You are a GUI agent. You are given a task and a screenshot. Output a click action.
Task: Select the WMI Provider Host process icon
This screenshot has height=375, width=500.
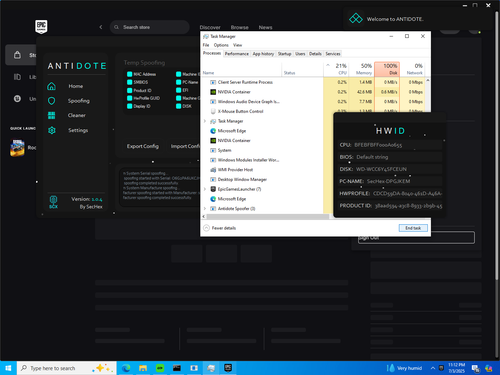[213, 170]
